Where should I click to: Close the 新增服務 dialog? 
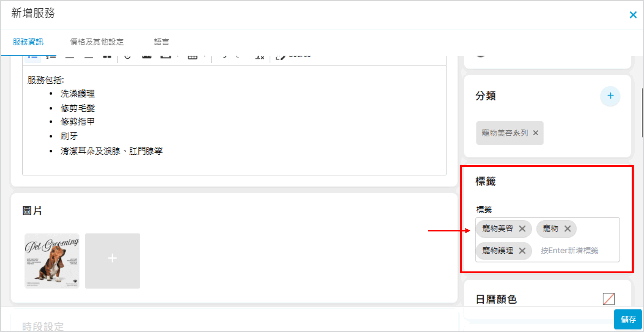pyautogui.click(x=633, y=15)
